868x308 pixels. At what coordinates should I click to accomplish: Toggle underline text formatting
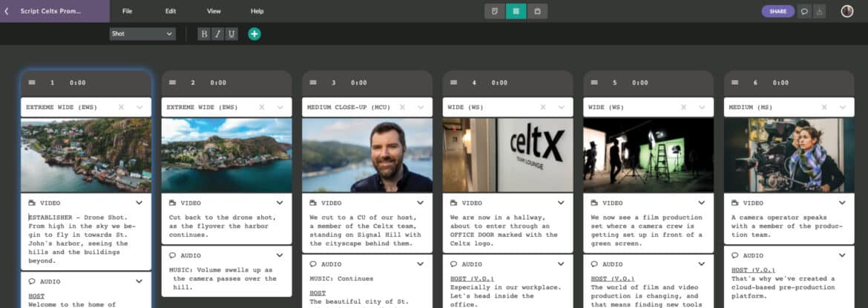231,34
